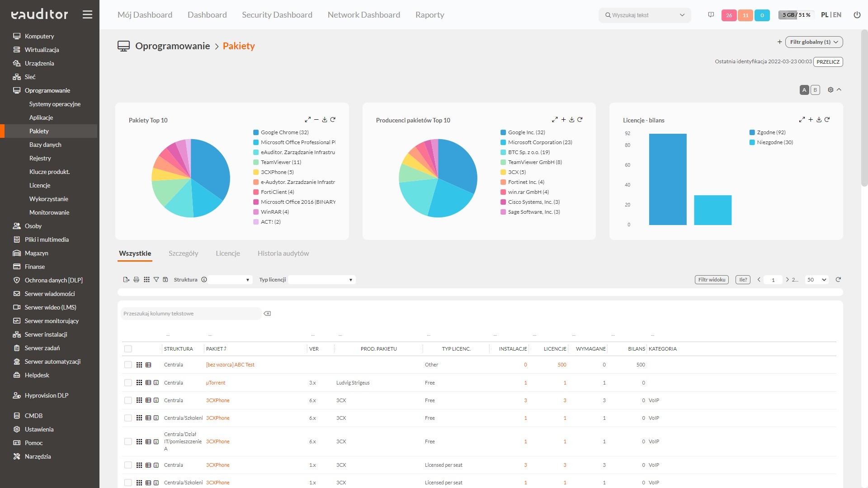This screenshot has height=488, width=868.
Task: Open the Filtr globalny (1) dropdown
Action: (x=814, y=42)
